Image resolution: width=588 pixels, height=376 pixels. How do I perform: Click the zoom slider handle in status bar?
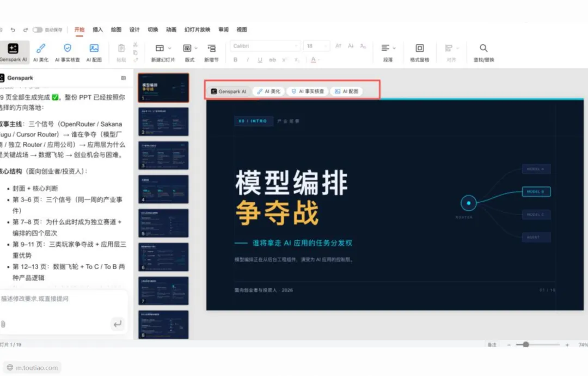pyautogui.click(x=526, y=344)
